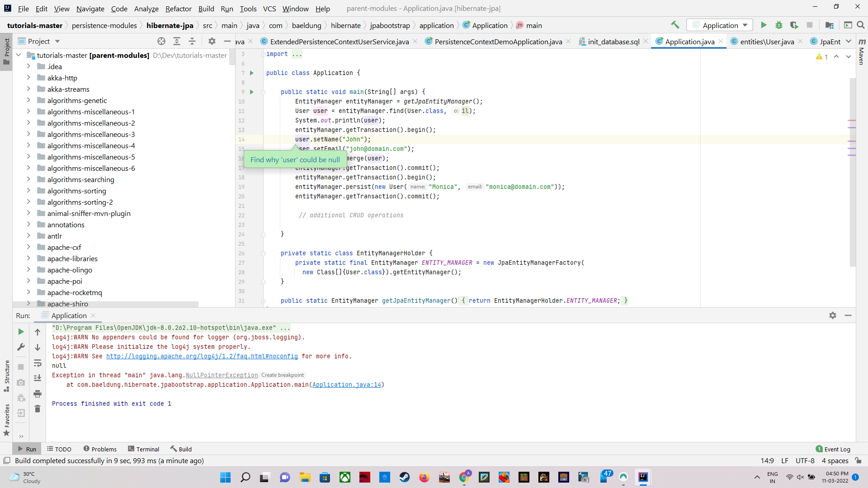This screenshot has width=868, height=488.
Task: Jump to Application.java:14 via the stack trace link
Action: click(x=347, y=385)
